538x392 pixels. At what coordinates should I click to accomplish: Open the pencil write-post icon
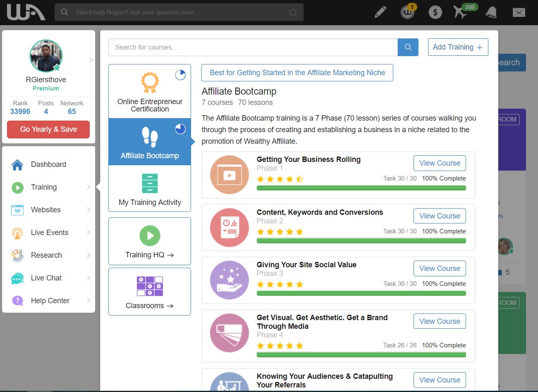(x=380, y=12)
